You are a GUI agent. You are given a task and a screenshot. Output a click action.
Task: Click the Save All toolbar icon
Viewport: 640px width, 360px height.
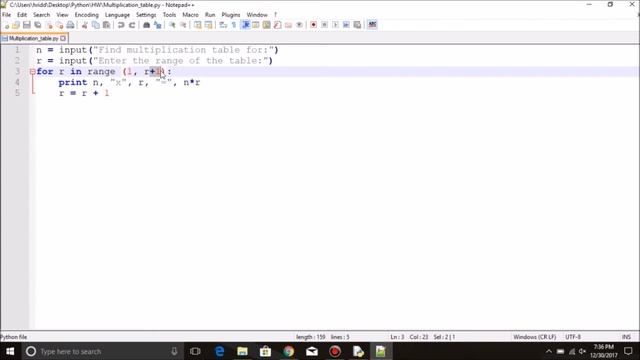pyautogui.click(x=38, y=25)
